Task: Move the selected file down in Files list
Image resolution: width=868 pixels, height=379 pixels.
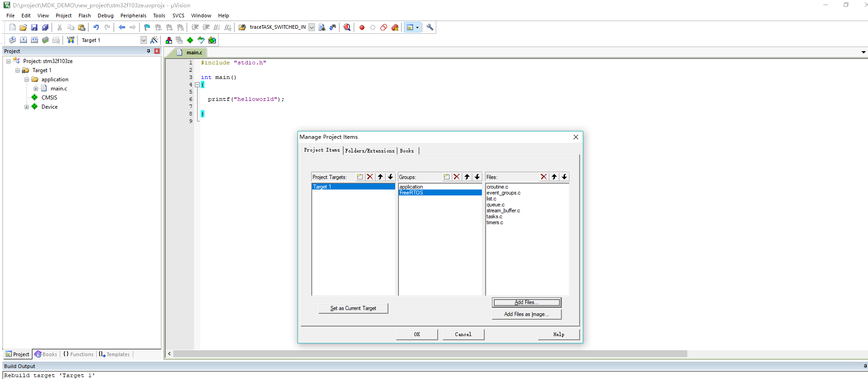Action: pyautogui.click(x=564, y=177)
